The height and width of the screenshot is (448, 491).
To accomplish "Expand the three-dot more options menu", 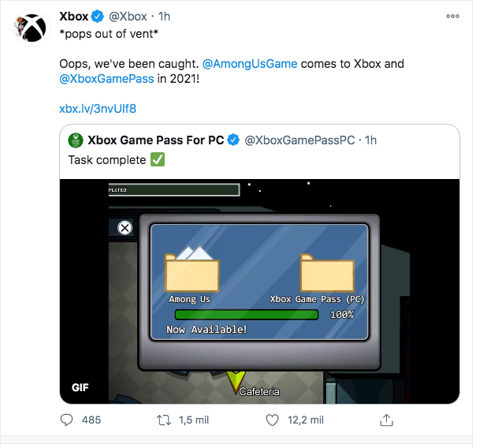I will pos(453,17).
